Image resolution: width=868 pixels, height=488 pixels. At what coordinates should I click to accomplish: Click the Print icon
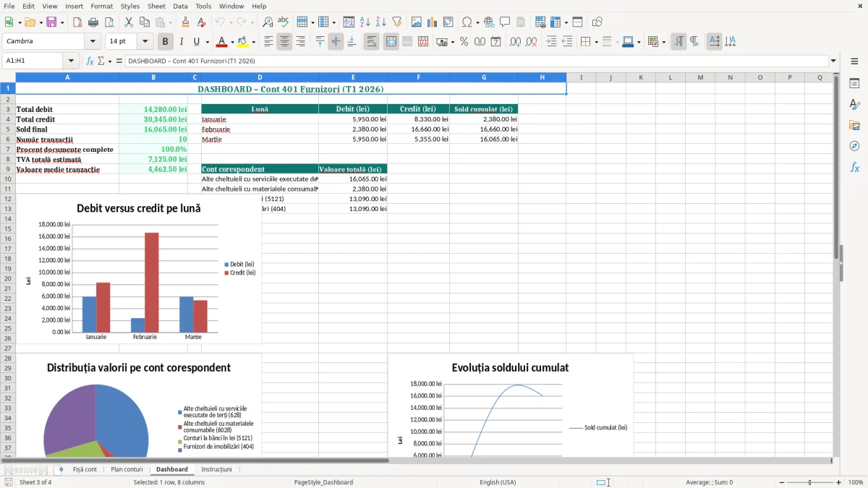(93, 22)
